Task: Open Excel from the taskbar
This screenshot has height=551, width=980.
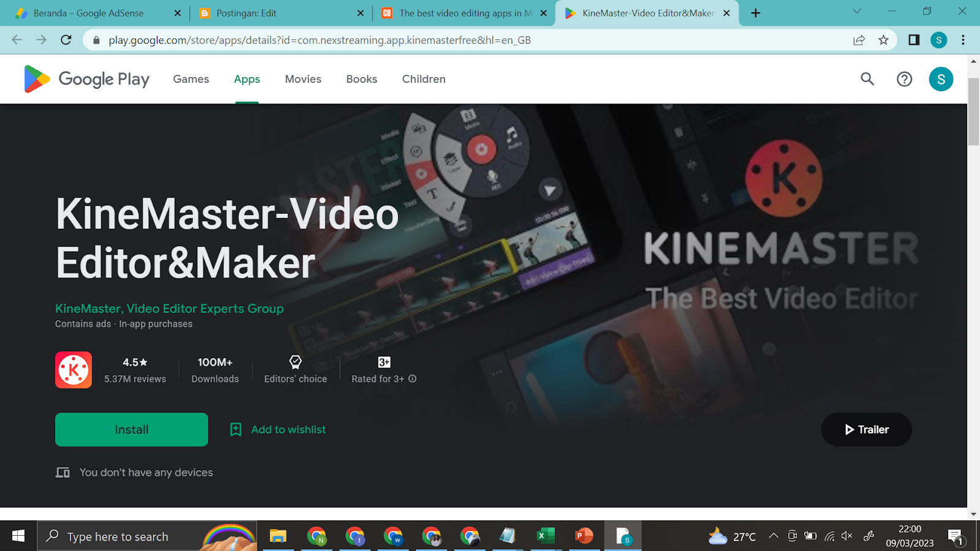Action: pyautogui.click(x=545, y=536)
